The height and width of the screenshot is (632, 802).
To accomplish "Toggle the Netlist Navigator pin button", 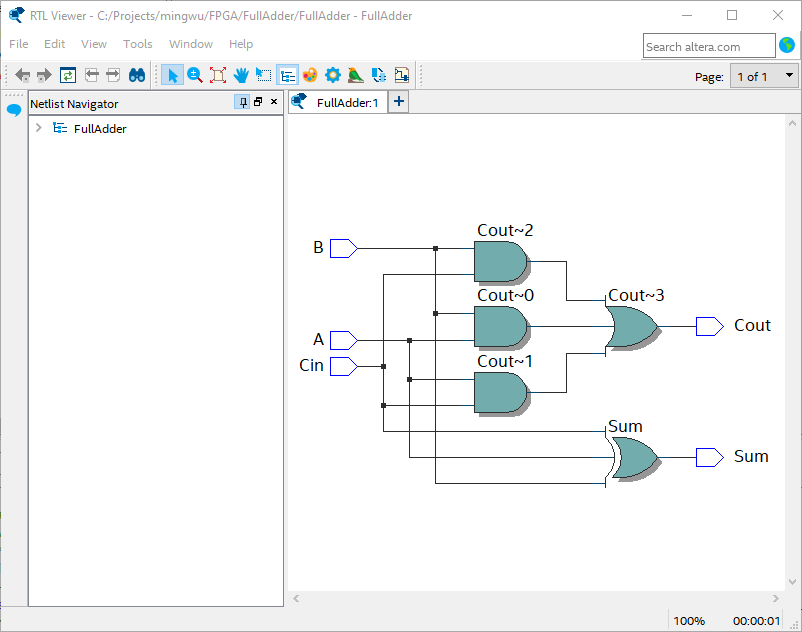I will [243, 102].
